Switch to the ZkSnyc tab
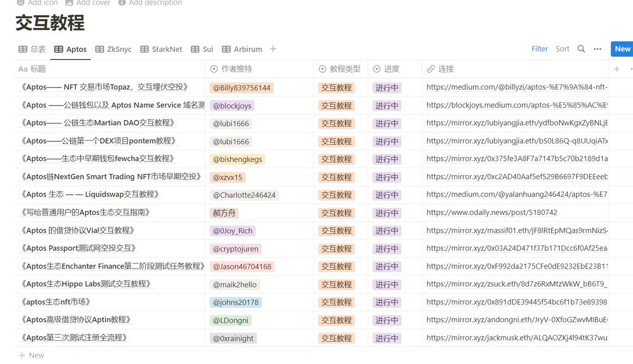Image resolution: width=633 pixels, height=364 pixels. tap(113, 49)
